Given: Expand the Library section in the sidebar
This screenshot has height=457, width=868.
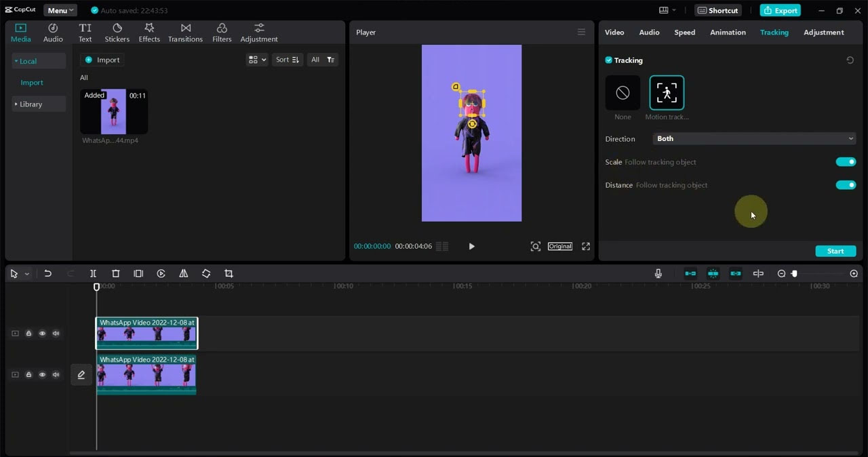Looking at the screenshot, I should (x=30, y=104).
